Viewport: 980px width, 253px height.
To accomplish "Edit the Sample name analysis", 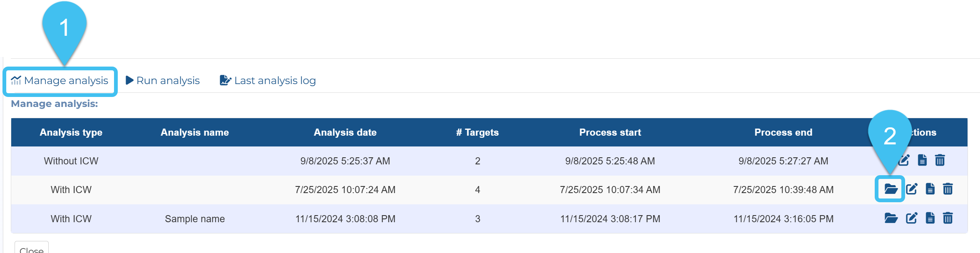I will point(911,218).
